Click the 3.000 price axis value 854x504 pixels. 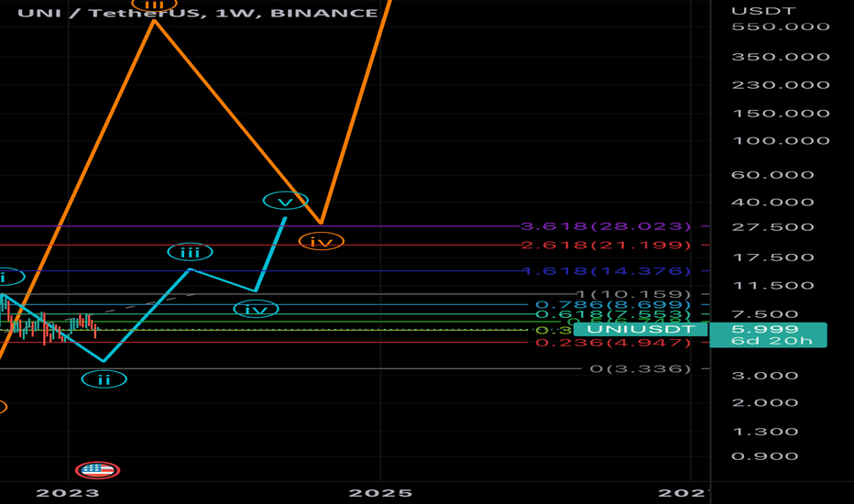click(x=765, y=376)
